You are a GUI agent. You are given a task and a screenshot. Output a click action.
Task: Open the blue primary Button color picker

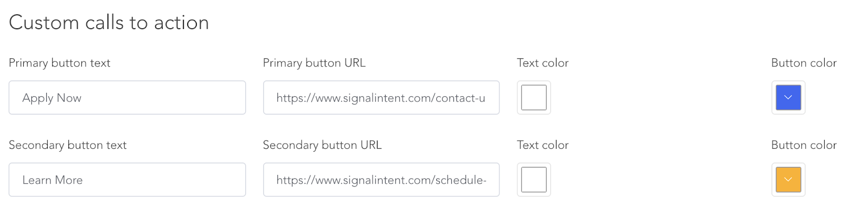(x=788, y=98)
